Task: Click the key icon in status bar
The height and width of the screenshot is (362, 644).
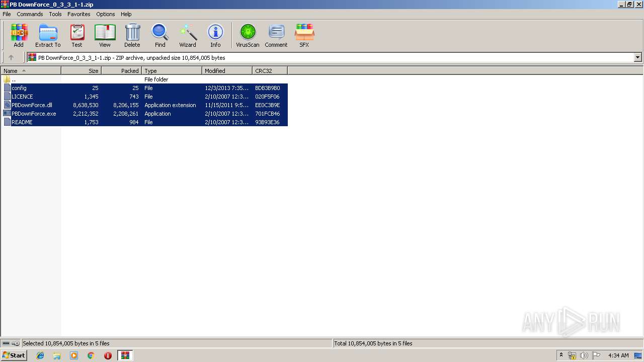Action: pyautogui.click(x=16, y=343)
